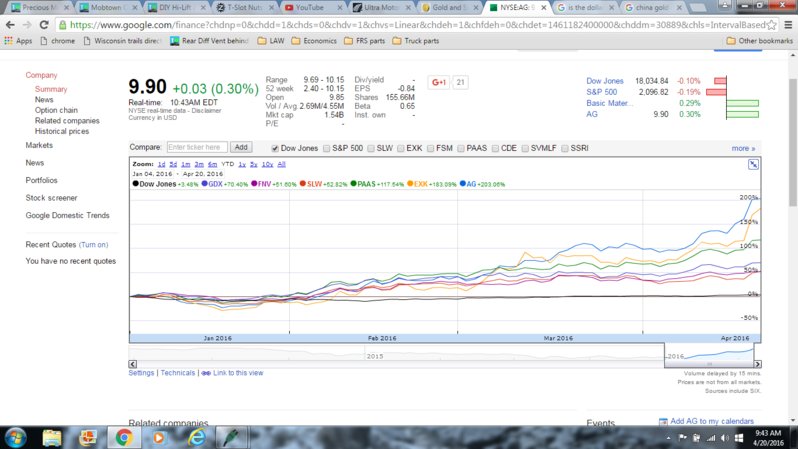Click the G+1 share button
Screen dimensions: 798x449
click(x=439, y=82)
